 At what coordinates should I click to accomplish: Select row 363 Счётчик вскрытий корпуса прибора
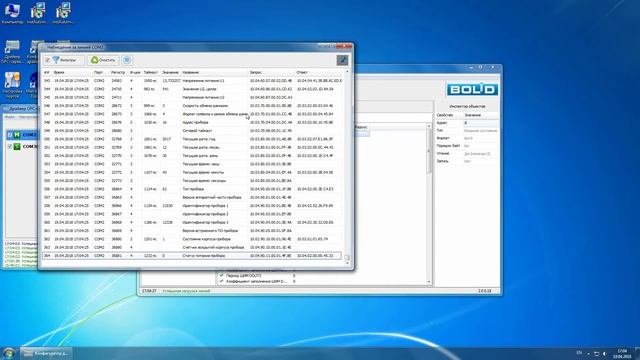pos(192,247)
